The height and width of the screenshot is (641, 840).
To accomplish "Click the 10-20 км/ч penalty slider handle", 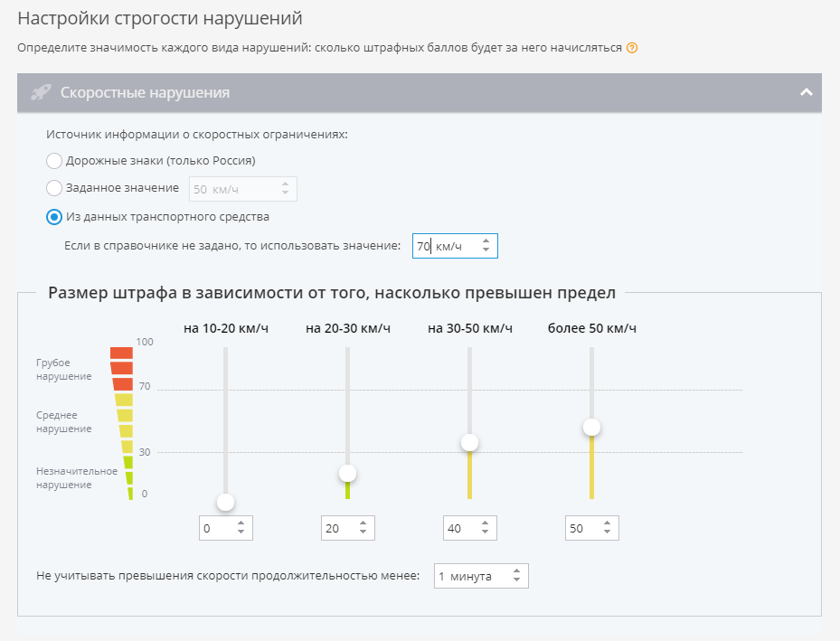I will coord(226,502).
